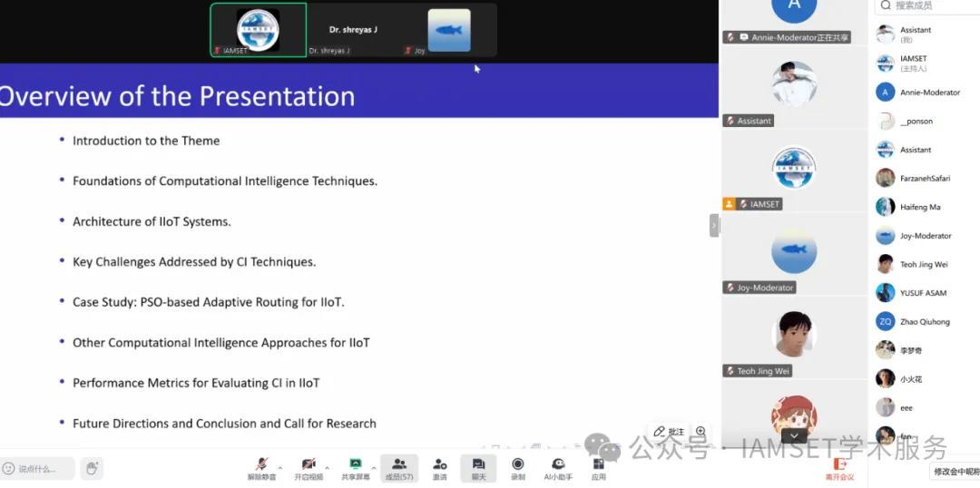This screenshot has height=488, width=980.
Task: Select YUSUF ASAM in member list
Action: pyautogui.click(x=927, y=292)
